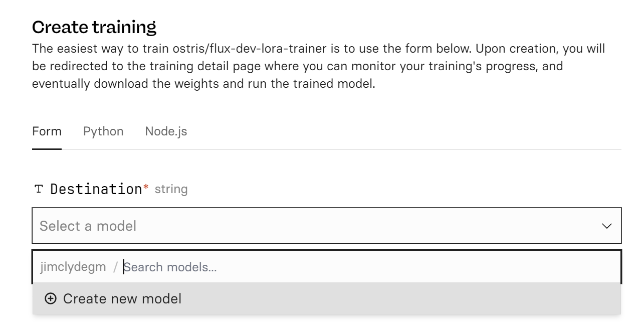Screen dimensions: 644x330
Task: Select the Form tab
Action: pyautogui.click(x=47, y=131)
